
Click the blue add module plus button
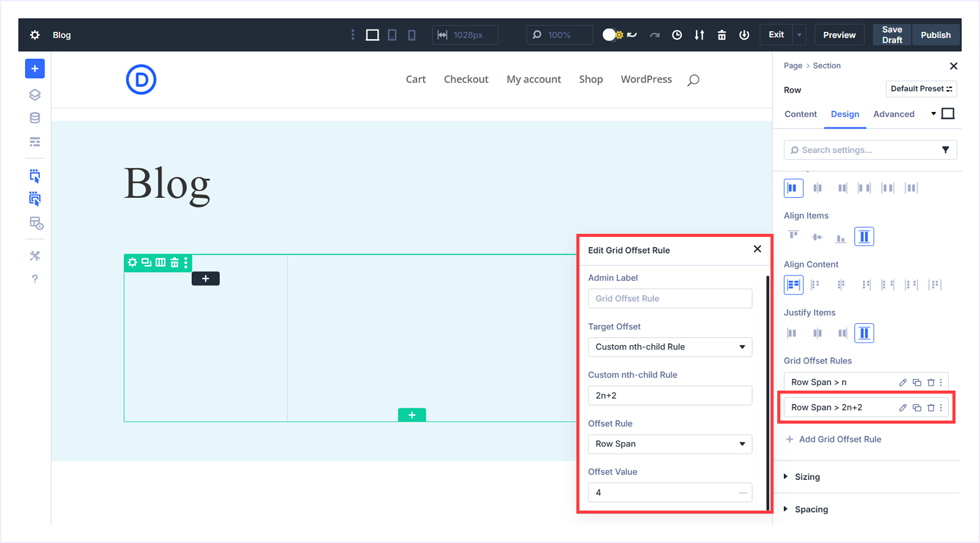pyautogui.click(x=35, y=69)
